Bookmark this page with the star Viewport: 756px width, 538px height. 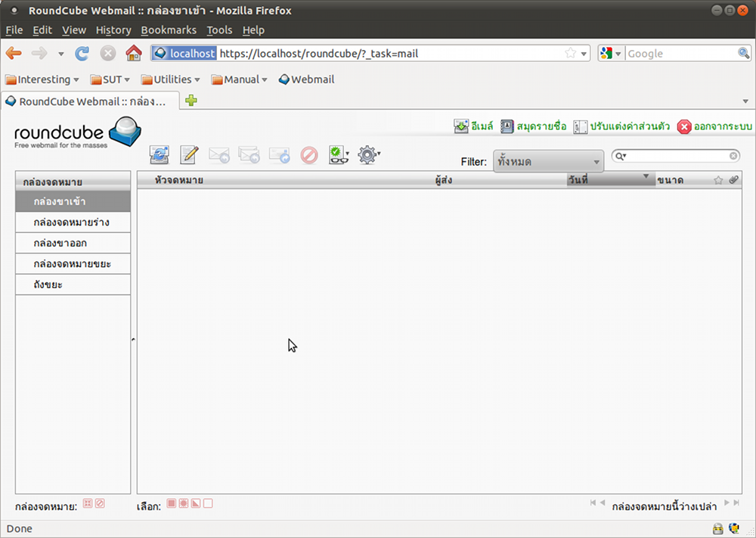(570, 53)
